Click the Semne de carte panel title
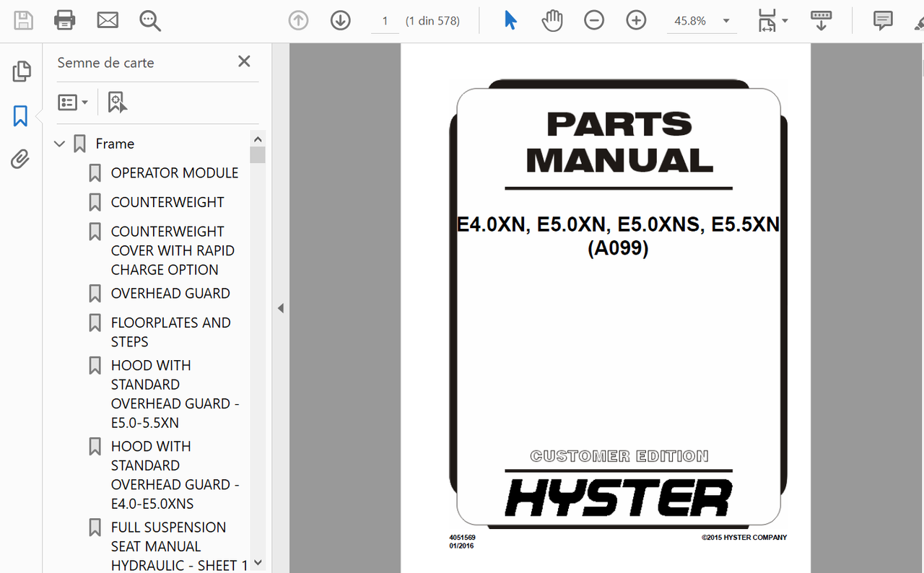 105,63
